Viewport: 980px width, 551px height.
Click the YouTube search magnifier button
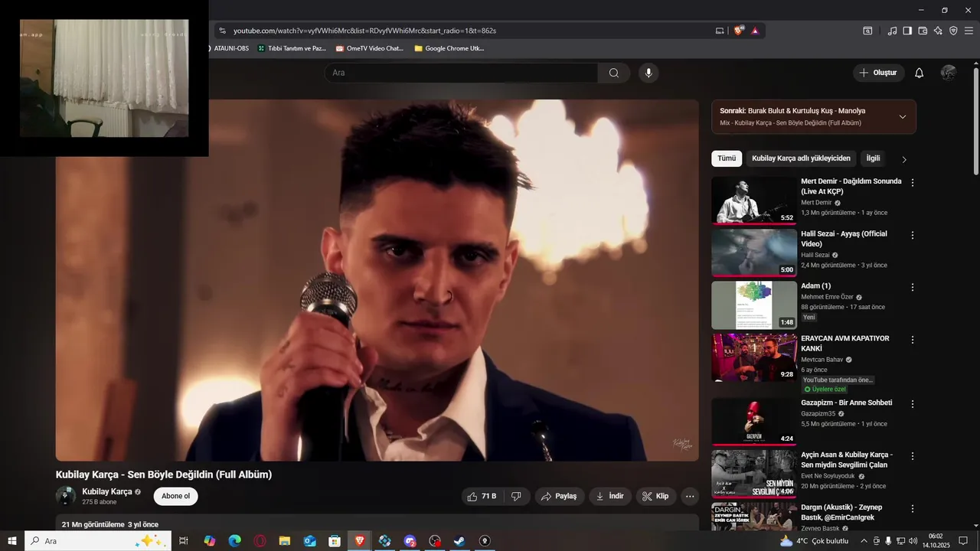click(614, 73)
